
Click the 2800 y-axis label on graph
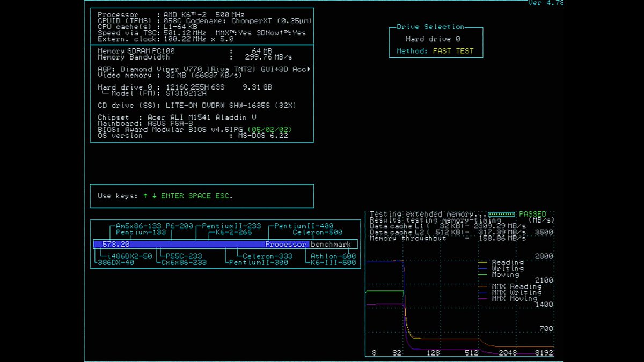[544, 256]
